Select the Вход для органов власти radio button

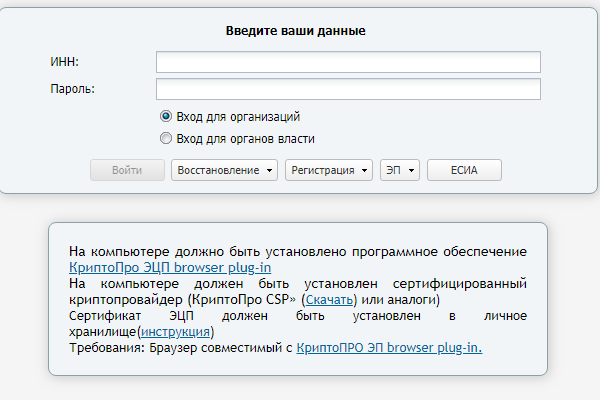tap(166, 138)
